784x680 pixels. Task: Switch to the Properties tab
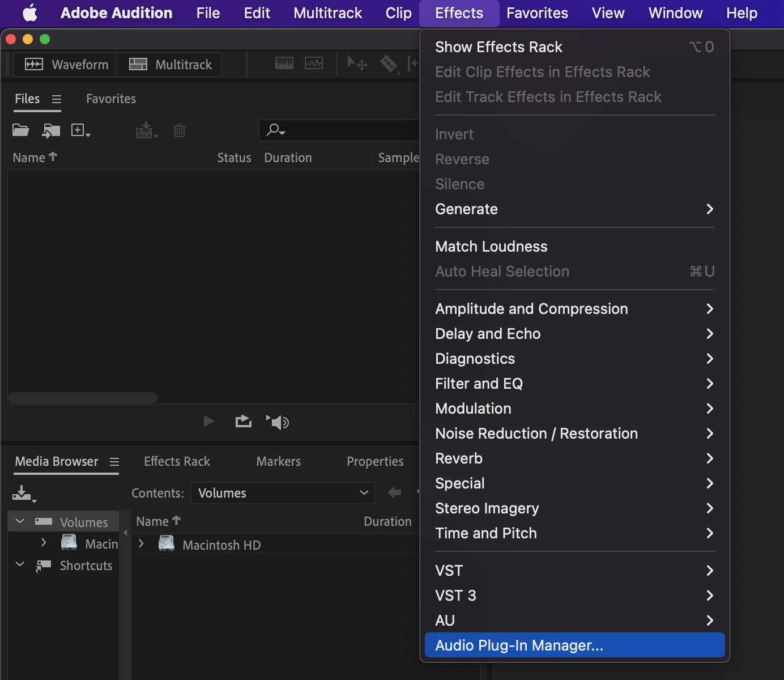(375, 461)
